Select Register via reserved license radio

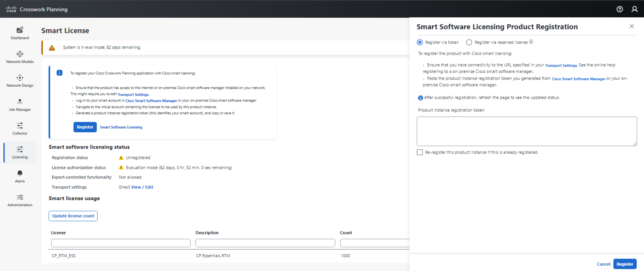(469, 42)
